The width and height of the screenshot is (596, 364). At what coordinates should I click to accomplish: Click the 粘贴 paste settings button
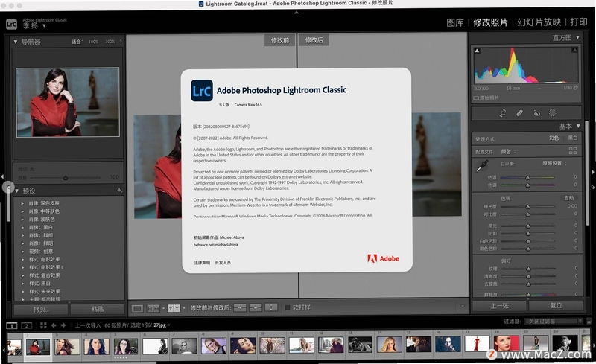click(x=98, y=309)
